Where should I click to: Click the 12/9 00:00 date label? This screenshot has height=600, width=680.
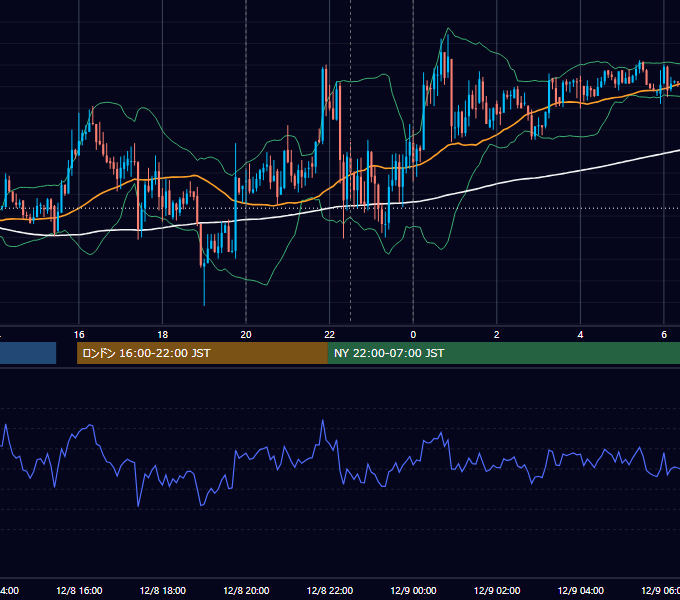coord(413,590)
